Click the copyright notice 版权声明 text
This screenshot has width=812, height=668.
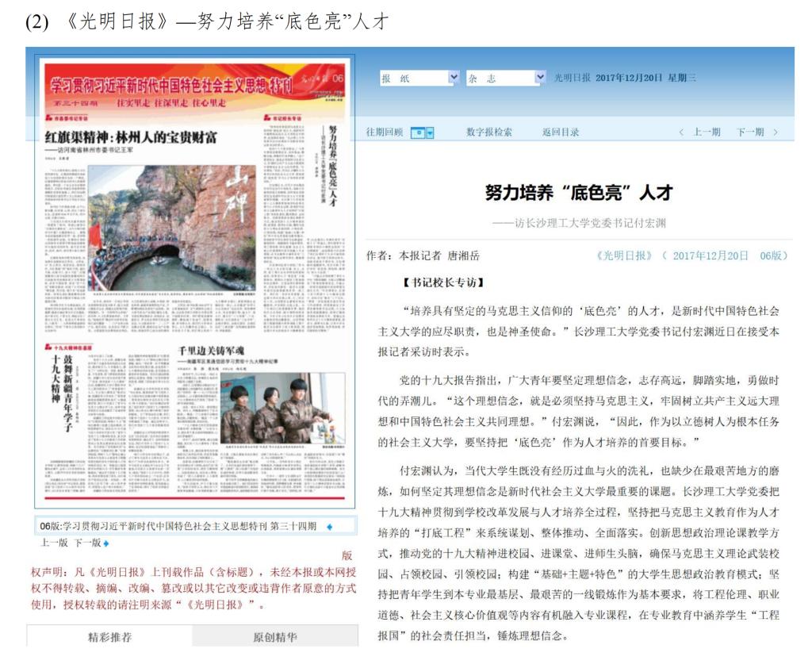point(193,581)
